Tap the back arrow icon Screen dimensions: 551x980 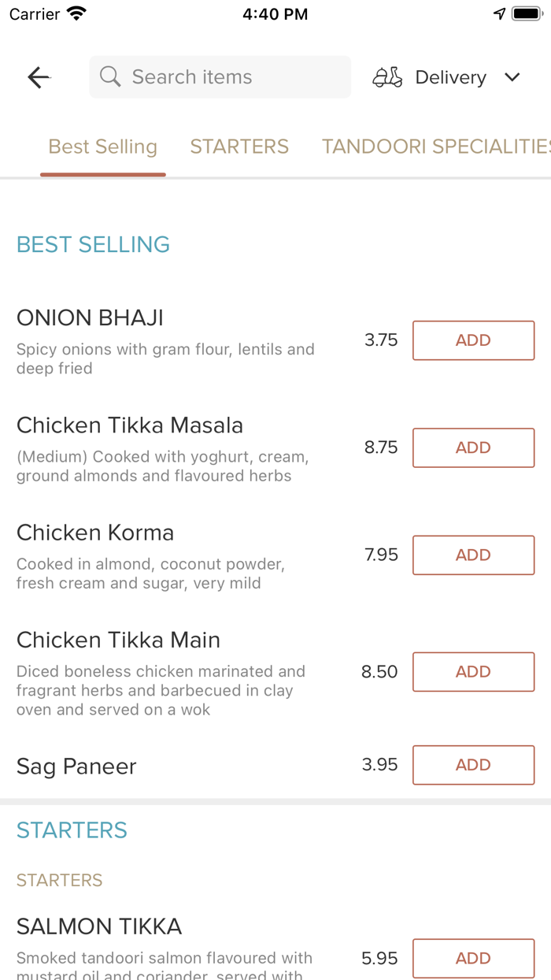coord(39,77)
